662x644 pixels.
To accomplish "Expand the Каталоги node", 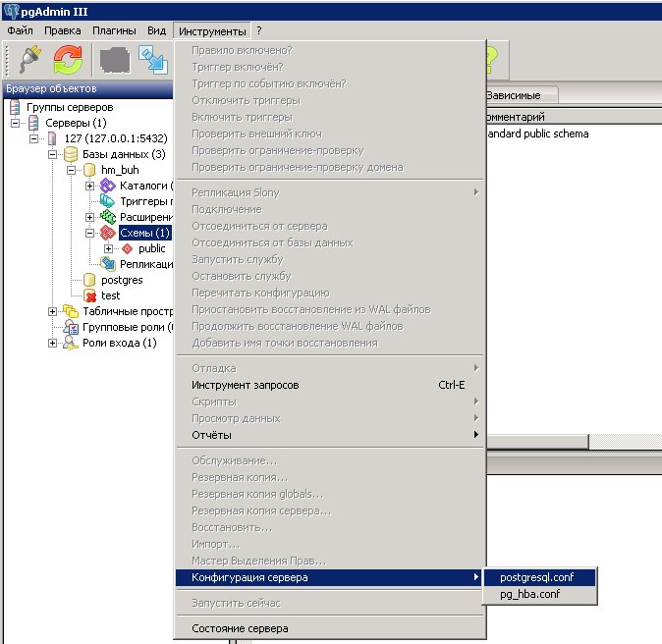I will 89,187.
